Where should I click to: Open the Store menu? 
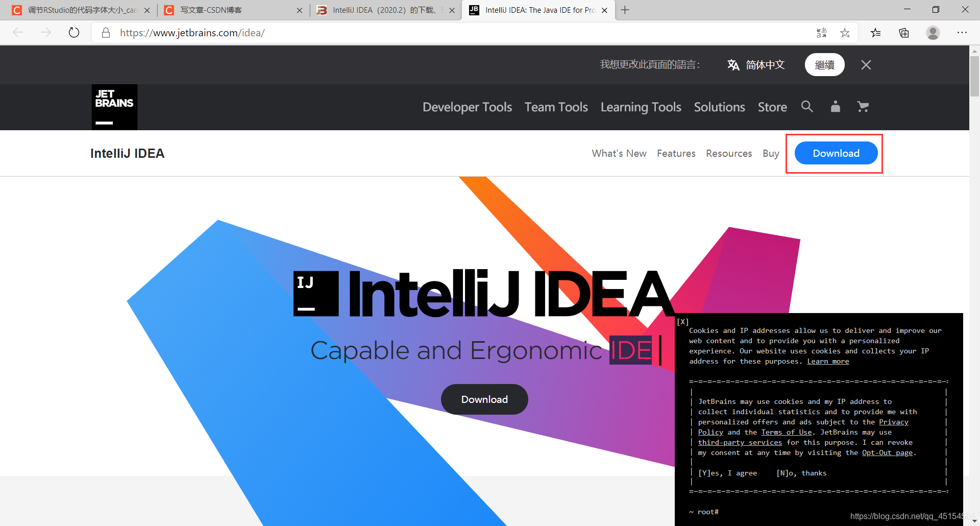772,107
